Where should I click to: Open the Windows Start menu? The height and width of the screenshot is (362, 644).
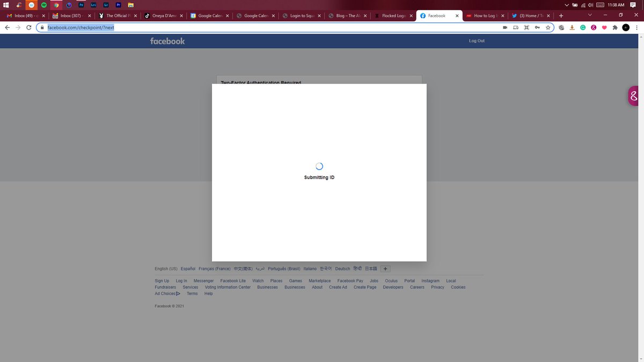coord(6,5)
